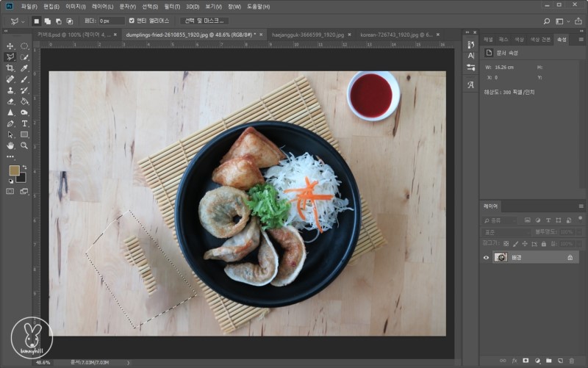Switch to the haejangguk-3666599_1920.jpg tab
Screen dimensions: 588x368
(x=309, y=35)
